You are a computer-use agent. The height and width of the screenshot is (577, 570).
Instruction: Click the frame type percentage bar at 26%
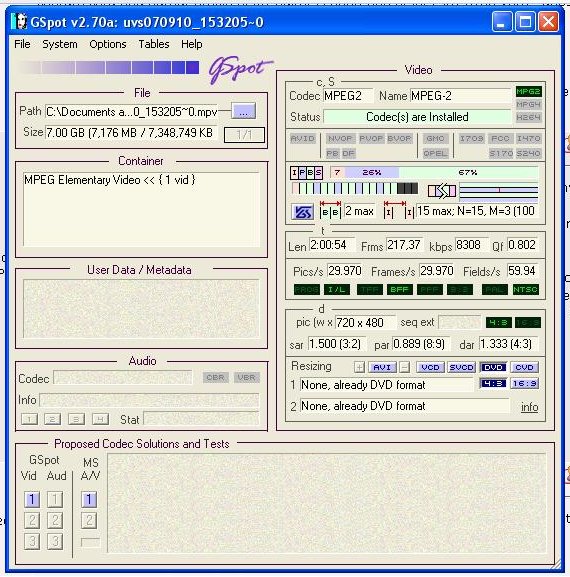(372, 172)
